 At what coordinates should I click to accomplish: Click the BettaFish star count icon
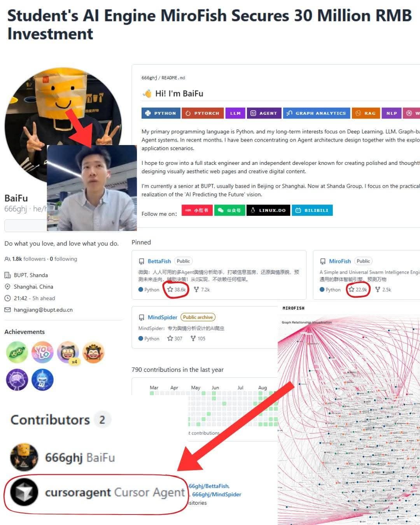170,289
